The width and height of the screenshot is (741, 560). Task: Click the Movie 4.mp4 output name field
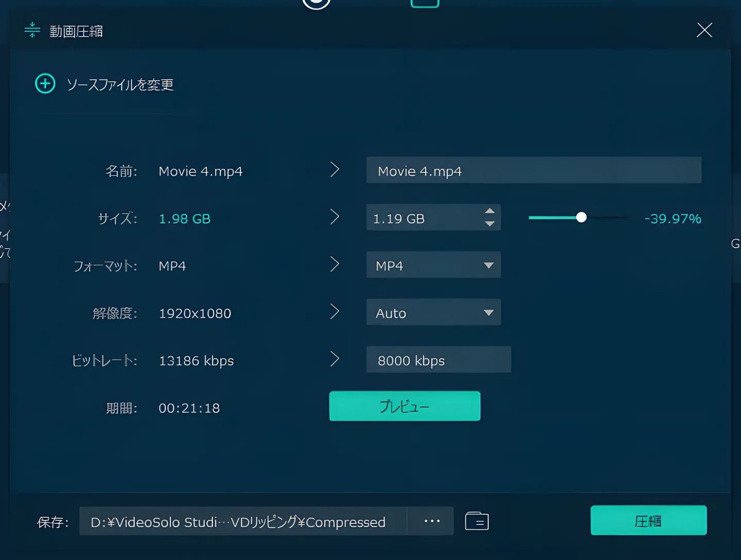click(534, 170)
